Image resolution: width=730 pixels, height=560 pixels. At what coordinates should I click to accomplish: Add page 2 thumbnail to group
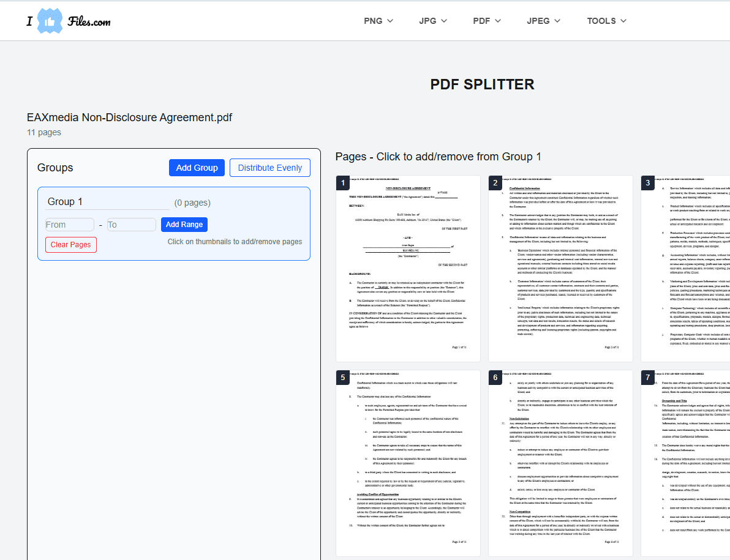[x=560, y=269]
